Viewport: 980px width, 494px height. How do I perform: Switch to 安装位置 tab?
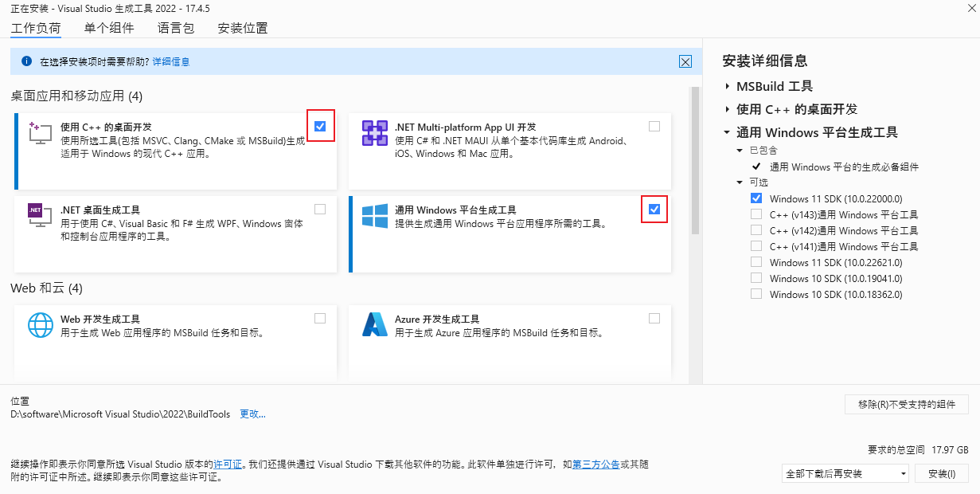(x=243, y=28)
